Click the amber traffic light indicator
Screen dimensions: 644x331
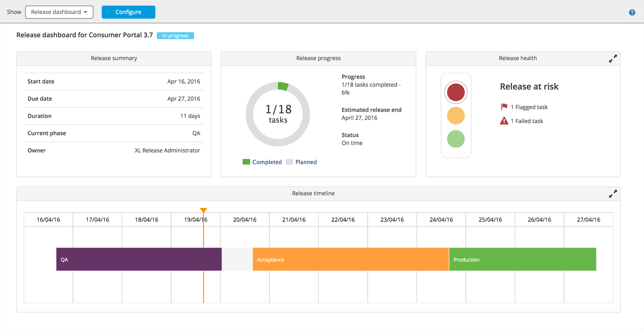[455, 116]
